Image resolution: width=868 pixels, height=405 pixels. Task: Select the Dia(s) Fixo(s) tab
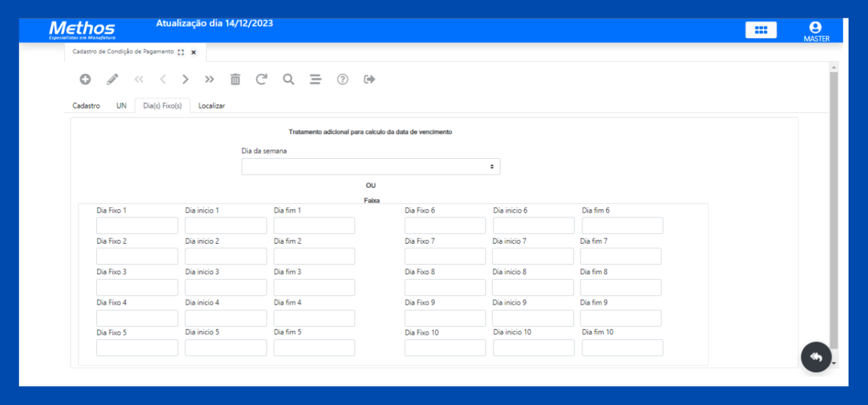point(162,105)
